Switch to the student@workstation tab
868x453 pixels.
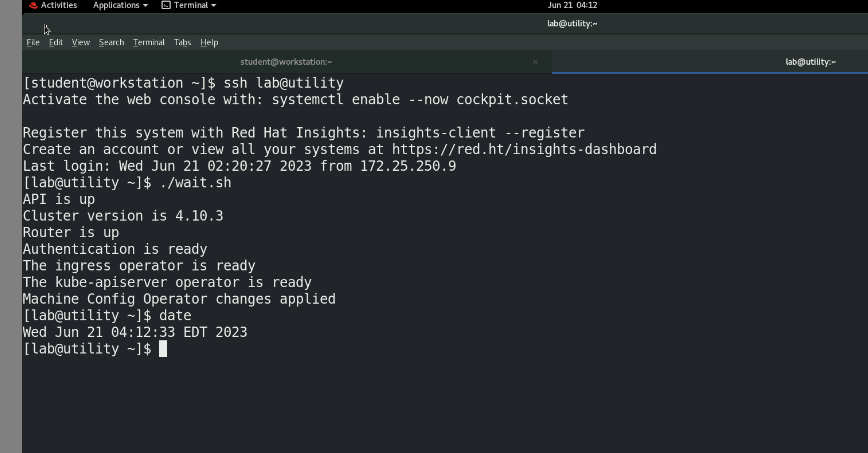pos(286,62)
